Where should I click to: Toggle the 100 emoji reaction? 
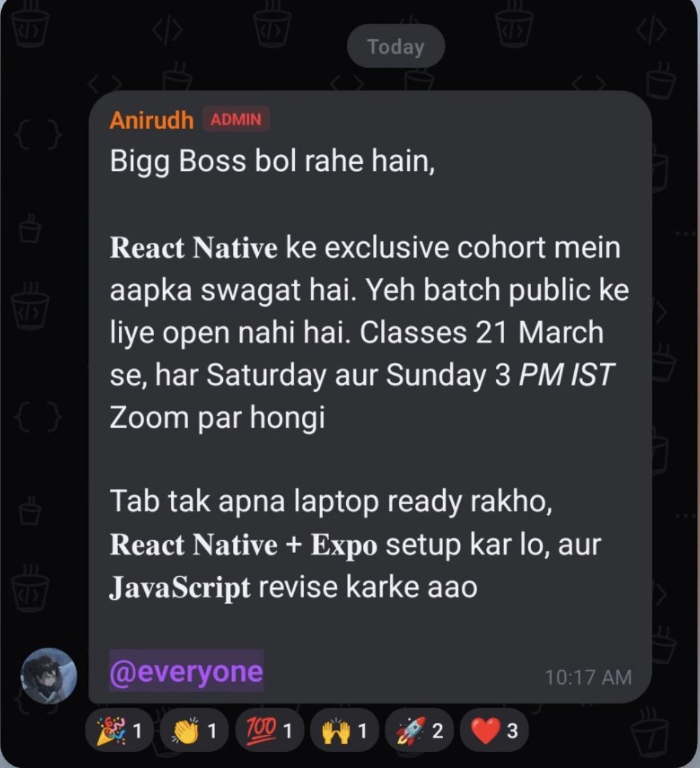269,730
